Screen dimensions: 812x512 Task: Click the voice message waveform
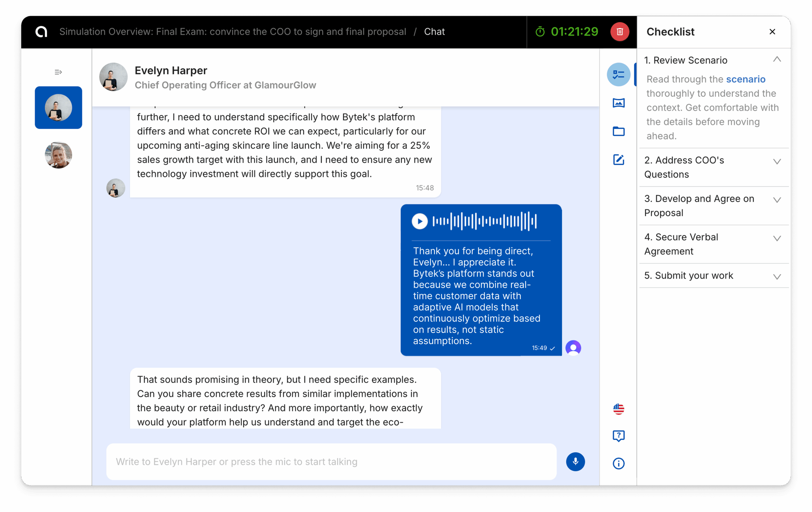coord(485,222)
